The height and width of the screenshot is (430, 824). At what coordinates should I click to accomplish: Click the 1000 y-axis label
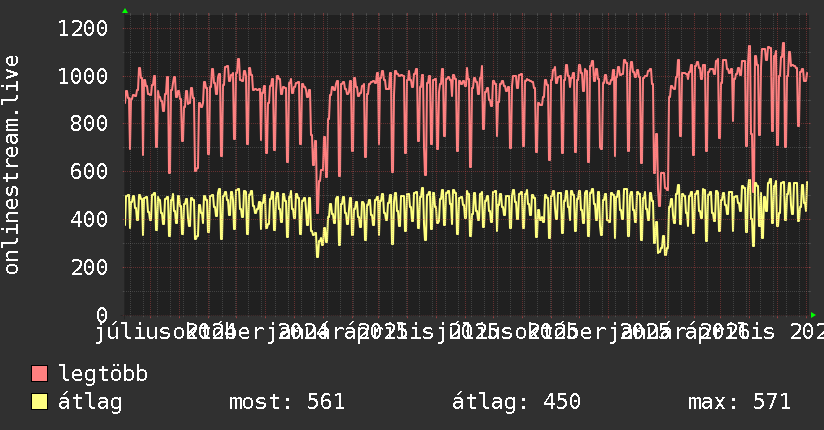(83, 77)
